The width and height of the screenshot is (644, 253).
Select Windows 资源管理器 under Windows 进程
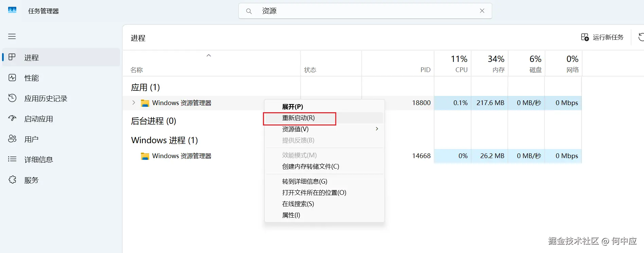182,156
